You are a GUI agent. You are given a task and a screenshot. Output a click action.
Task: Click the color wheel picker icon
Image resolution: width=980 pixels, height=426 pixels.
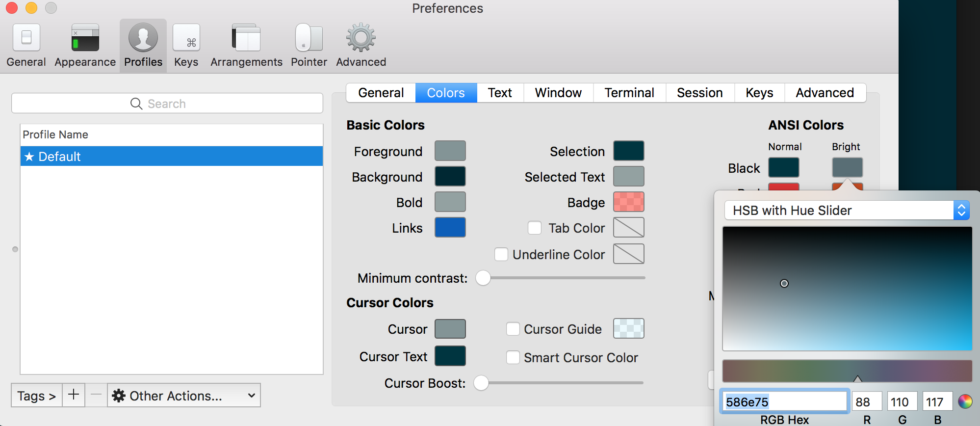tap(965, 401)
